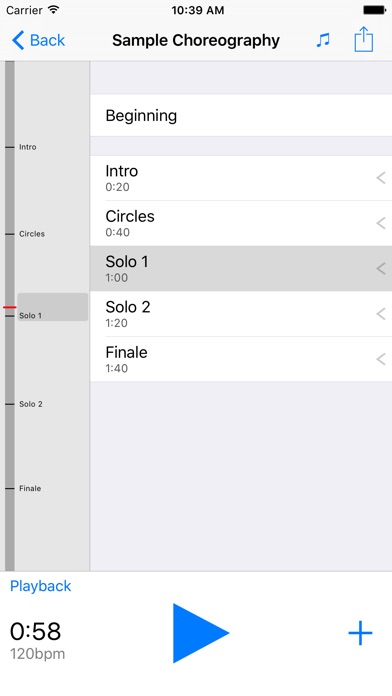Expand the Circles row chevron

[380, 223]
